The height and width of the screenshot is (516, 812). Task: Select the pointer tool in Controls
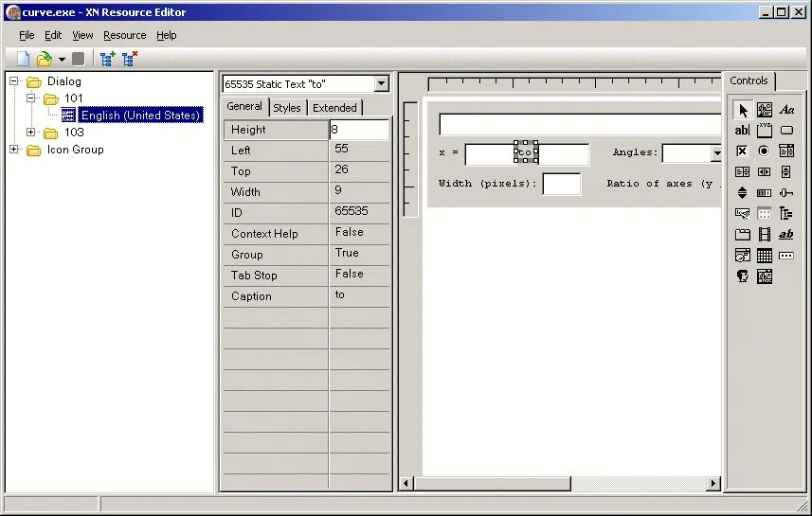pyautogui.click(x=743, y=110)
